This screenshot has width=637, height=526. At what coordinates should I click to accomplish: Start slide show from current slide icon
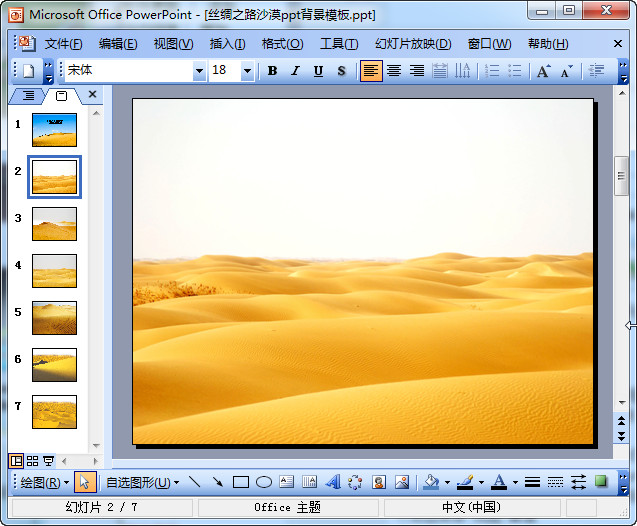(48, 461)
